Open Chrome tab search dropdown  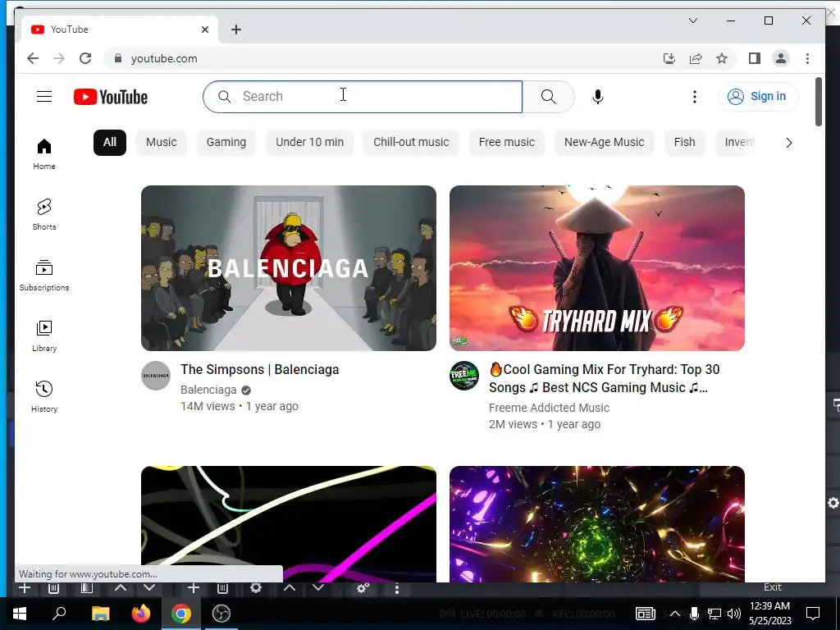692,21
